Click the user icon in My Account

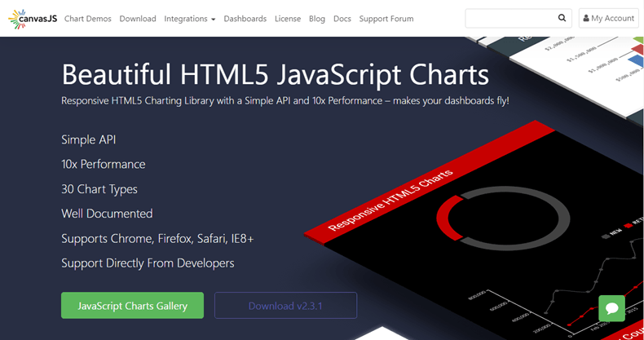click(586, 18)
